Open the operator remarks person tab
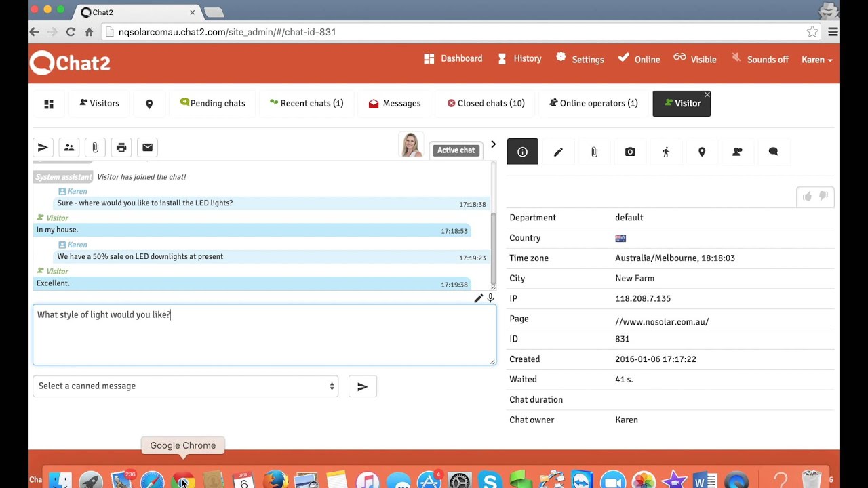868x488 pixels. pyautogui.click(x=737, y=152)
